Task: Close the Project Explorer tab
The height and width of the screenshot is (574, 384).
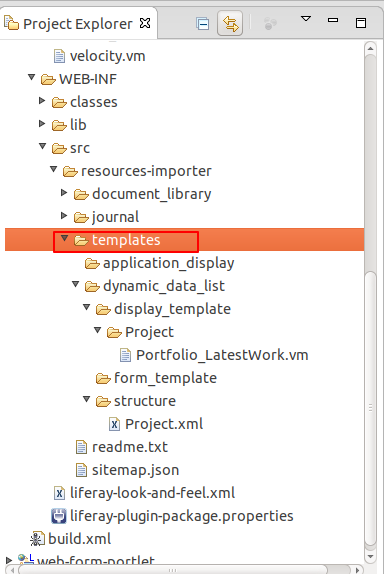Action: pyautogui.click(x=145, y=23)
